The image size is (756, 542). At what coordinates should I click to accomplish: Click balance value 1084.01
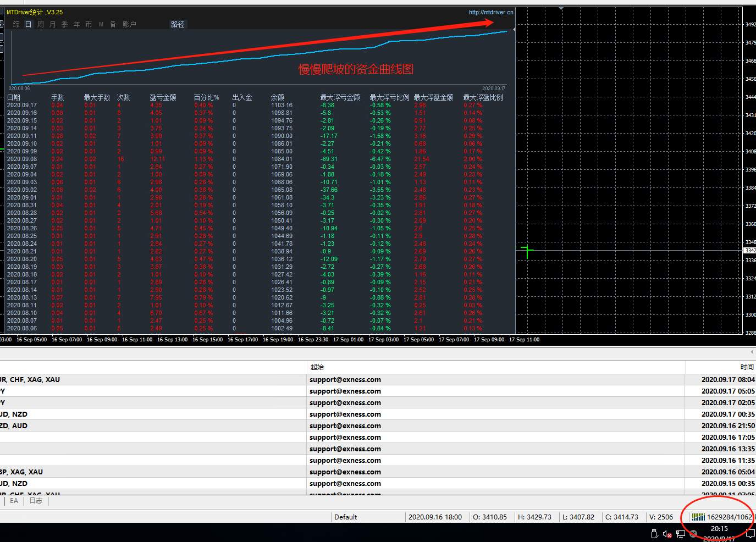282,159
